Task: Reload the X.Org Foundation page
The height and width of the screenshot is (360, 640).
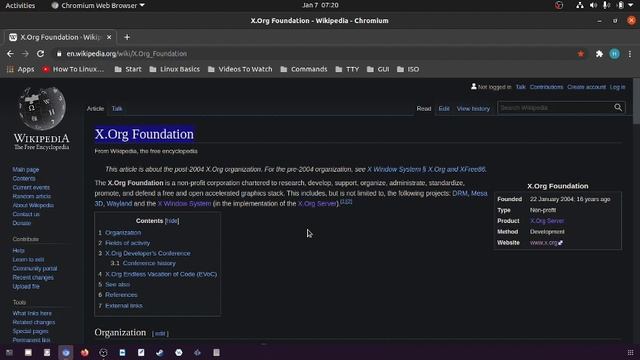Action: click(x=40, y=54)
